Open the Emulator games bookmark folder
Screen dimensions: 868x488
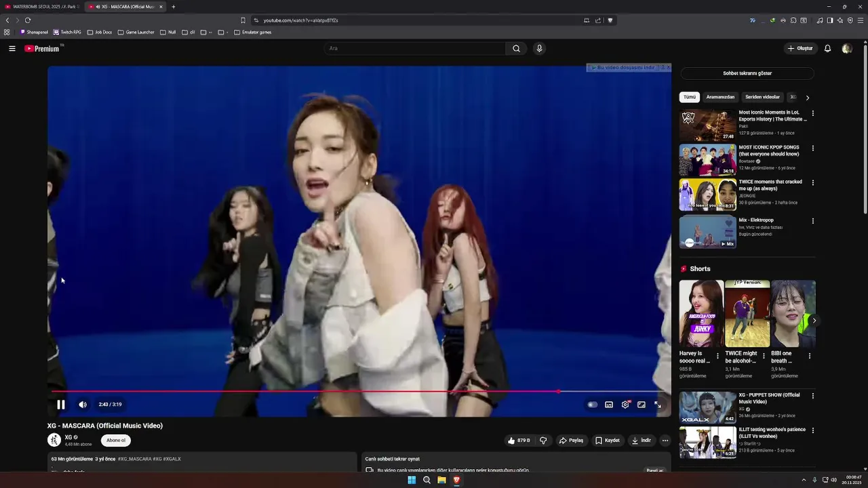(x=252, y=32)
